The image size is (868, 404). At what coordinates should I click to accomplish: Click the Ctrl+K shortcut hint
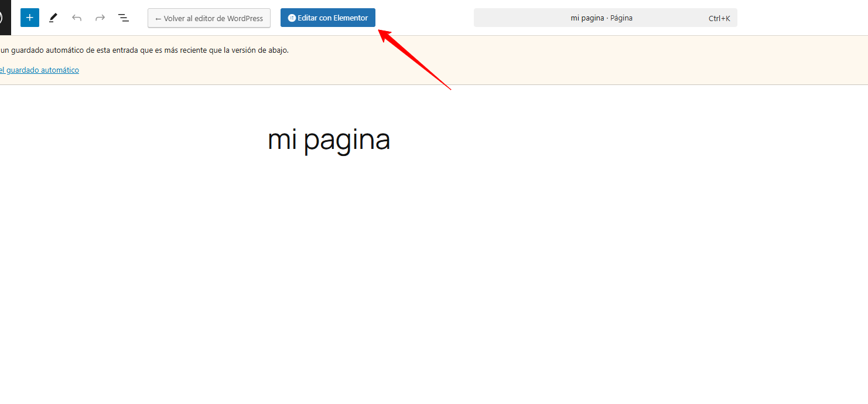(x=719, y=18)
